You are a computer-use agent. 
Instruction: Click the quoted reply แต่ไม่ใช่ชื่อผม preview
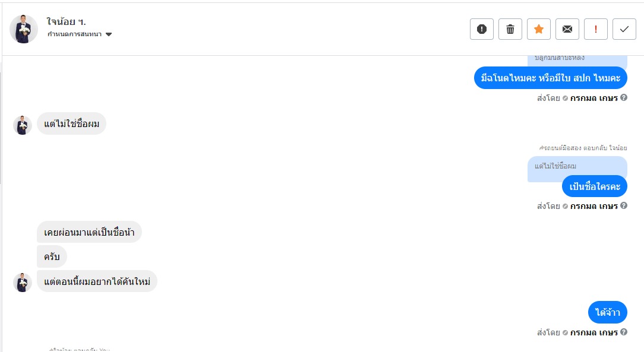tap(576, 166)
